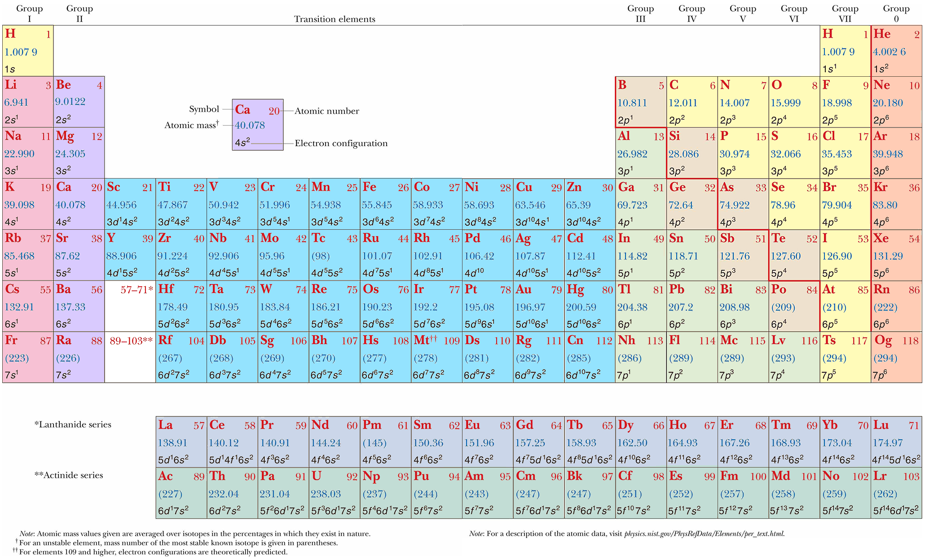Click the legend Ca example cell
925x560 pixels.
point(258,125)
